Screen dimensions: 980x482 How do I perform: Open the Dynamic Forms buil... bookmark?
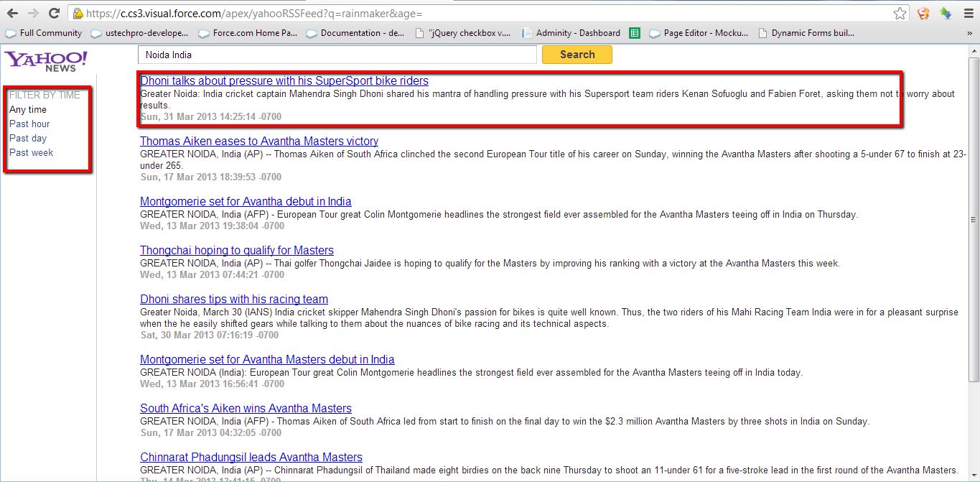coord(806,33)
